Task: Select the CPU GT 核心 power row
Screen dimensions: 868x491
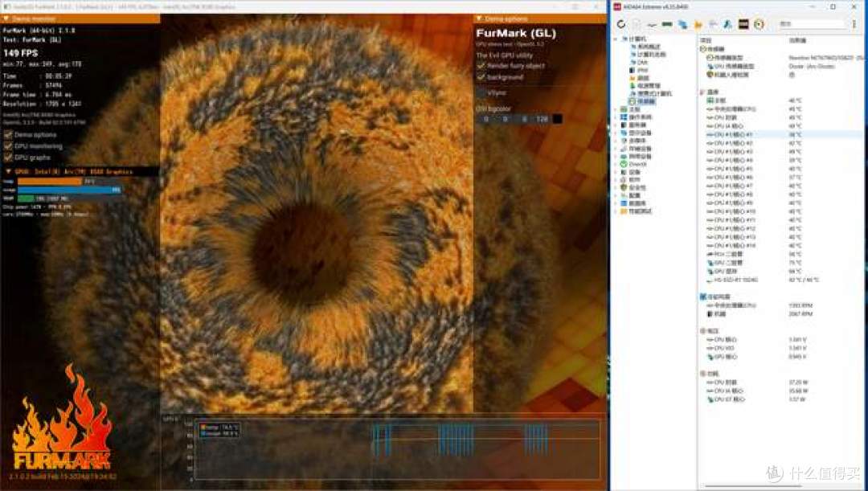Action: [780, 399]
